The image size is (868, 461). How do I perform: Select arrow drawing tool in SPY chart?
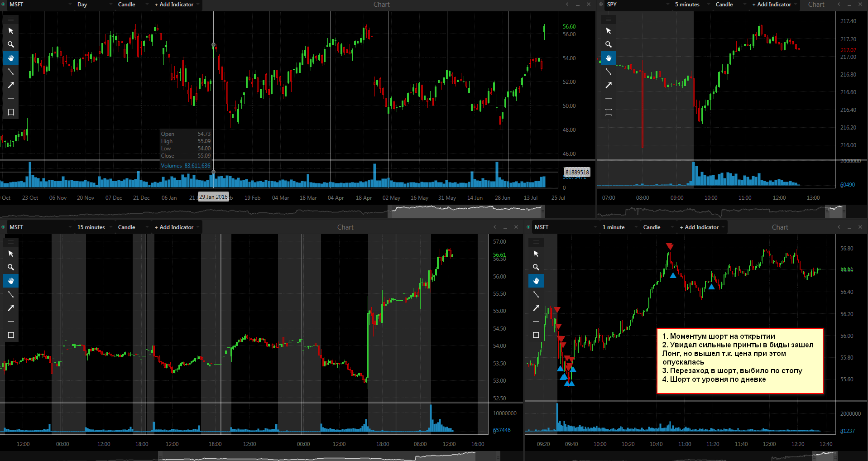click(609, 85)
